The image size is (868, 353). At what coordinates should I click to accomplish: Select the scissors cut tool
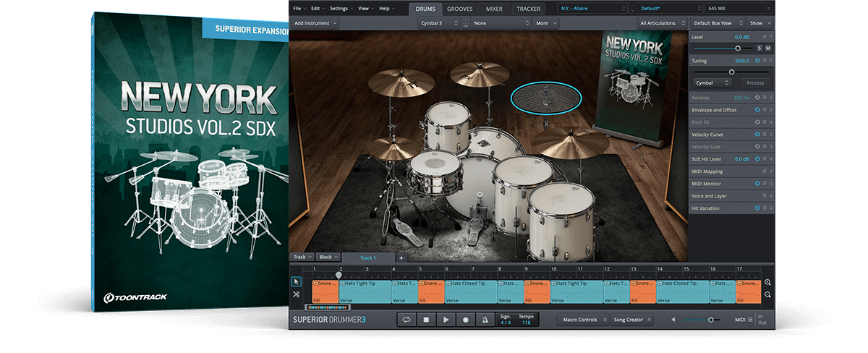297,294
